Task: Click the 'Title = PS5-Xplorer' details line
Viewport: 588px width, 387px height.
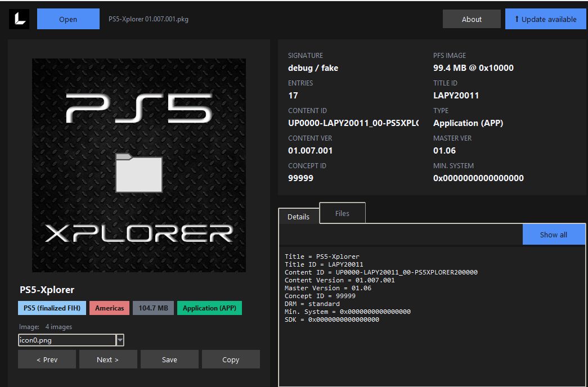Action: pos(322,256)
